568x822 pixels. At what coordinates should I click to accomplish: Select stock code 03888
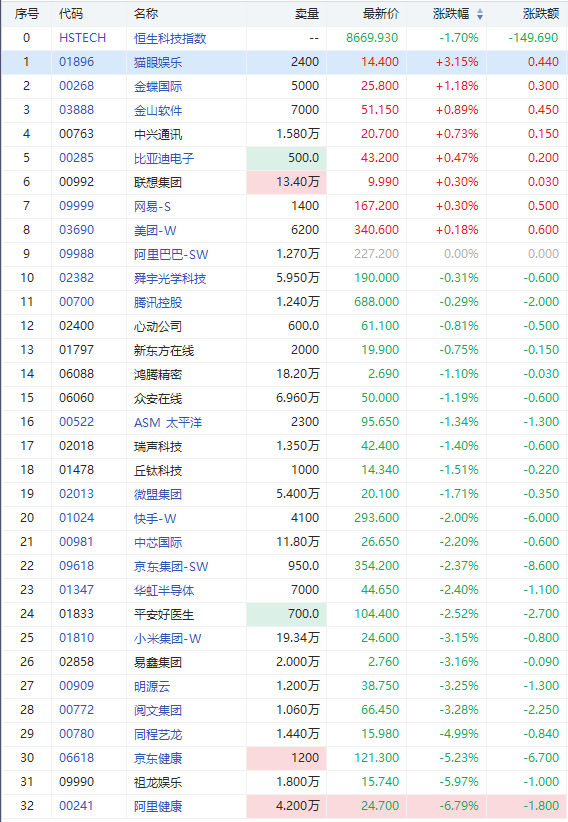(x=77, y=110)
